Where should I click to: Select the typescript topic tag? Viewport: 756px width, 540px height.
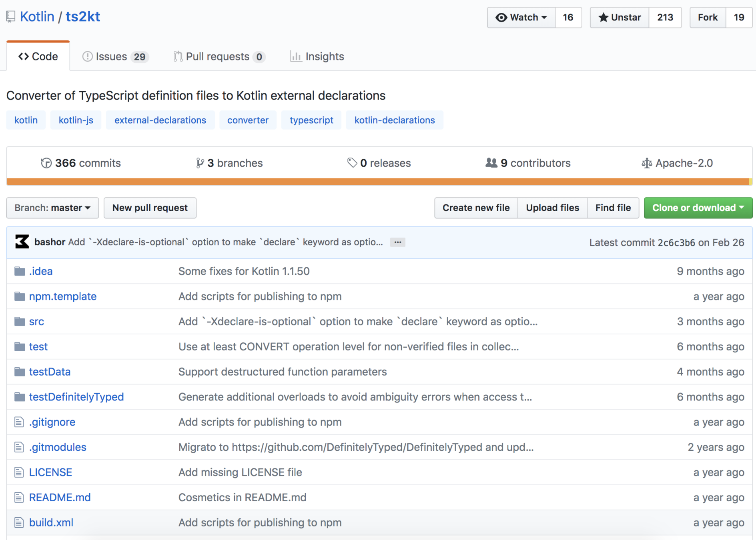point(311,120)
